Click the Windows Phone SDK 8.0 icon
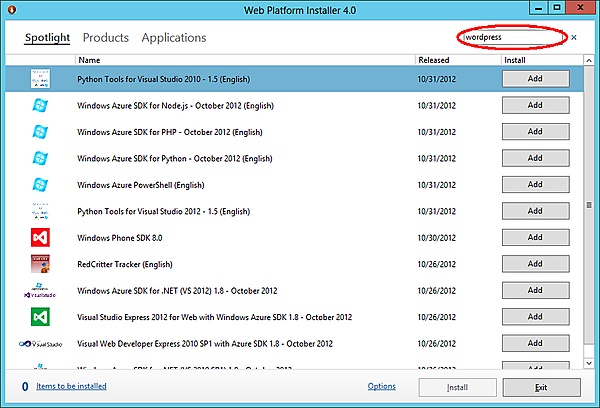 40,238
